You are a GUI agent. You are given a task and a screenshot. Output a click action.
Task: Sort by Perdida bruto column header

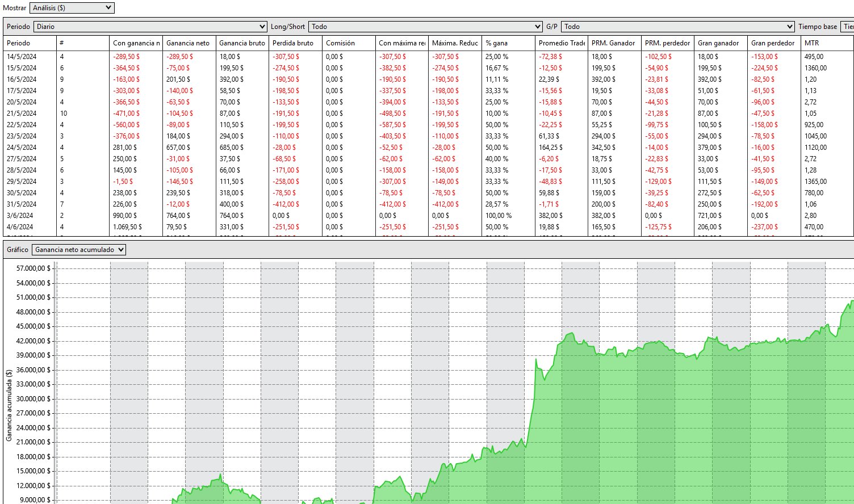pos(295,43)
